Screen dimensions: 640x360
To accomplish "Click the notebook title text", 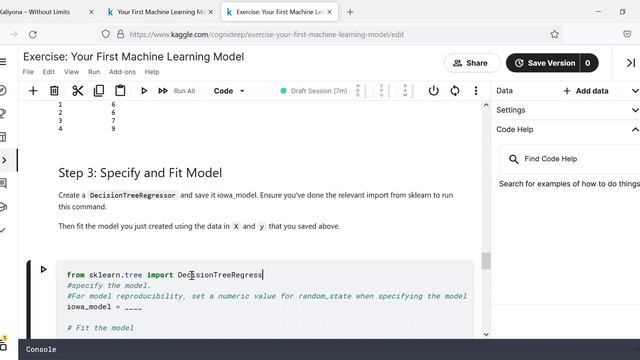I will pos(133,57).
